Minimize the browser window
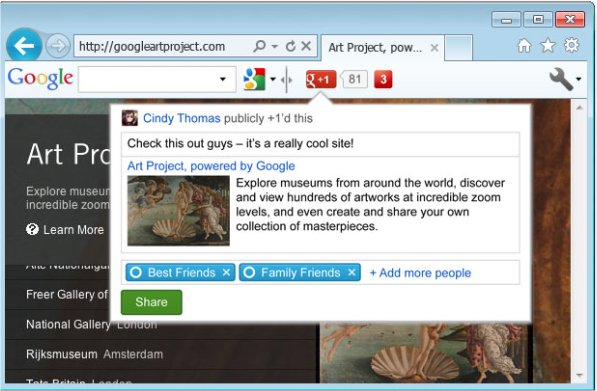This screenshot has width=597, height=391. coord(506,20)
